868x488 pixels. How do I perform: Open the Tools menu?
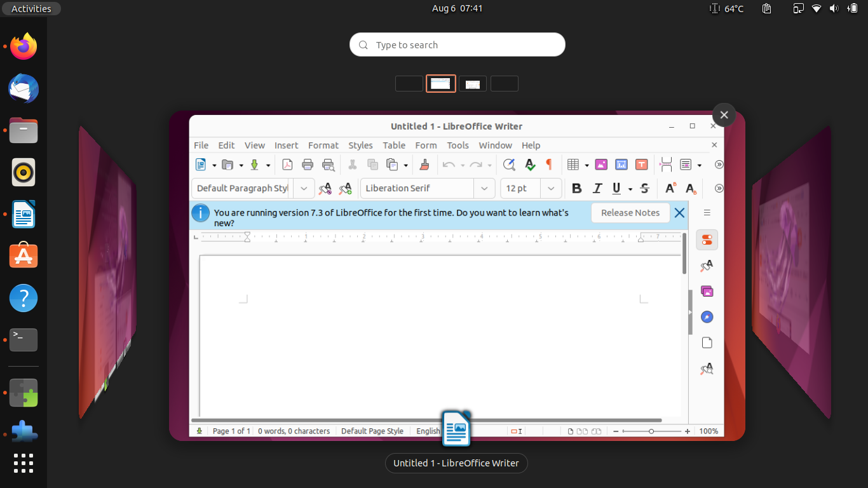point(458,145)
